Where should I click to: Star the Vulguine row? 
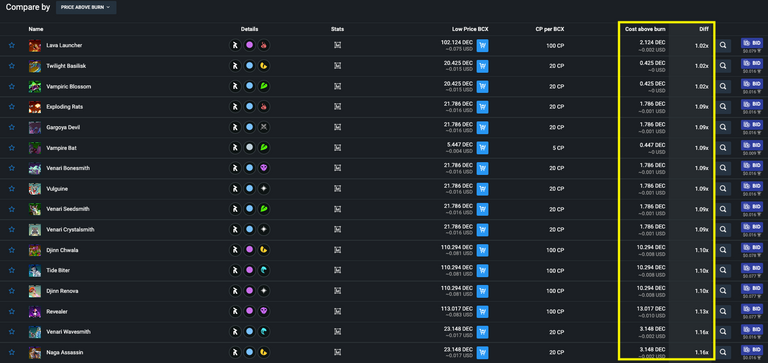pyautogui.click(x=12, y=189)
